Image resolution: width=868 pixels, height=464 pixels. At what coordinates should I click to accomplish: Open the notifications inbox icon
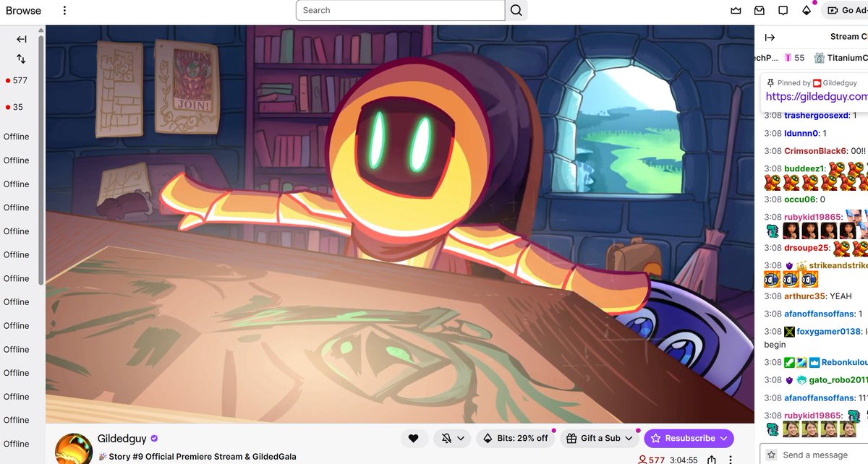coord(759,11)
